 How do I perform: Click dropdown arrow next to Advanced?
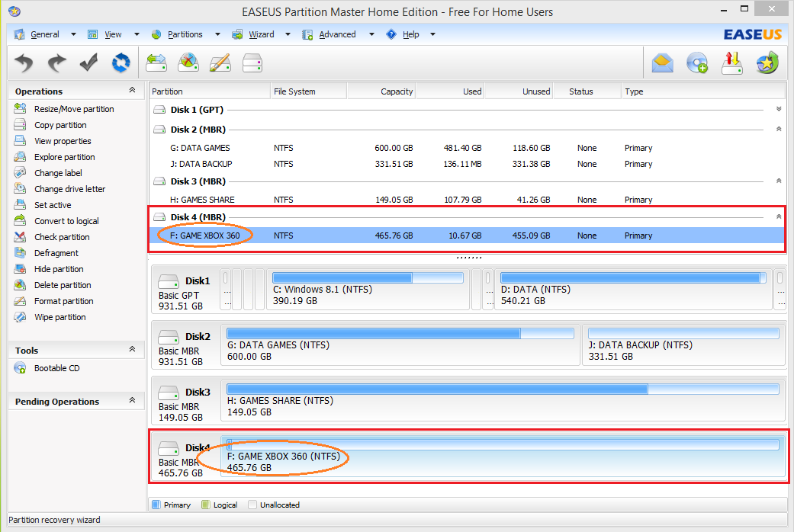371,34
